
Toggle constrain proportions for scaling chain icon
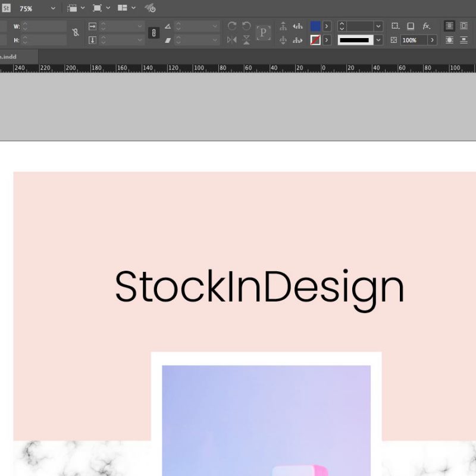(154, 33)
